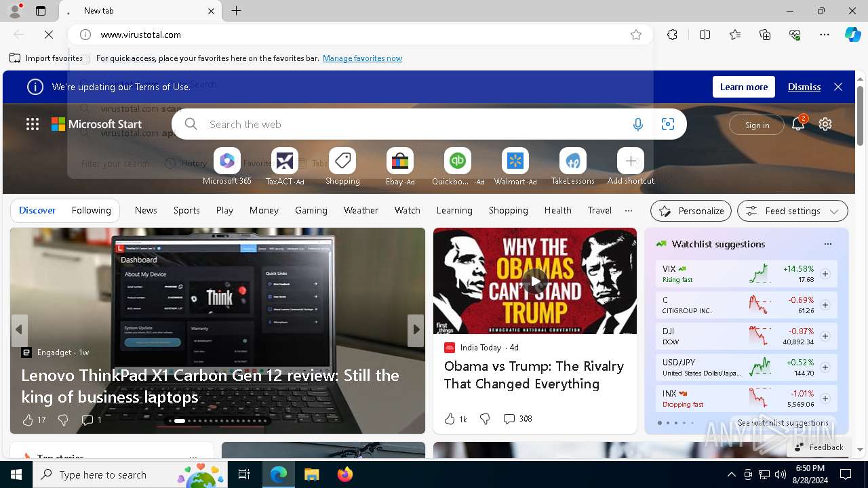Open visual search camera icon
Image resolution: width=868 pixels, height=488 pixels.
tap(668, 124)
